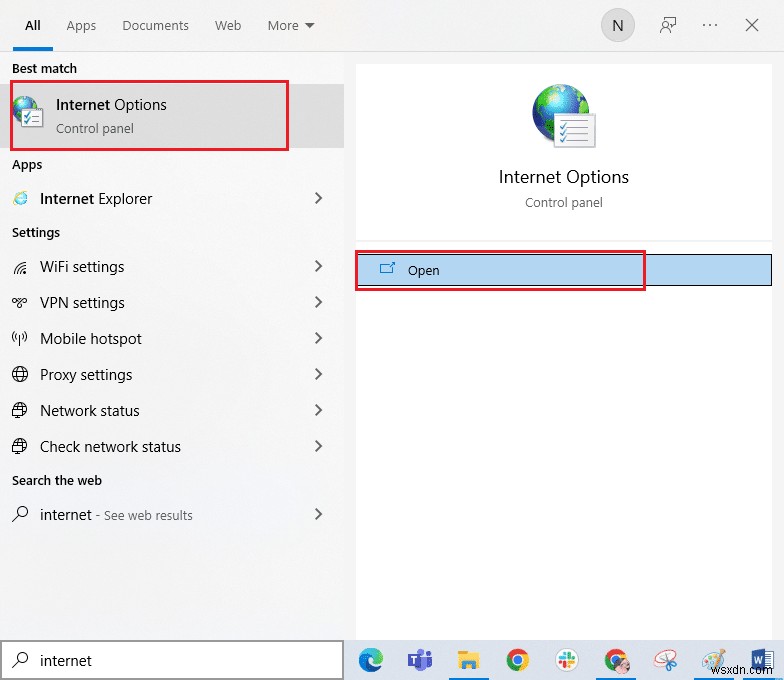784x680 pixels.
Task: Expand Check network status chevron
Action: 318,446
